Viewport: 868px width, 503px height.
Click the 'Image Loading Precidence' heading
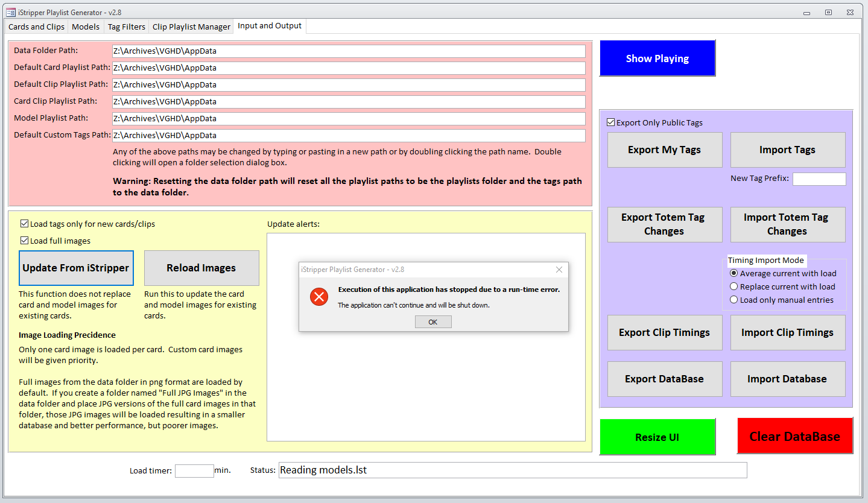(x=68, y=335)
